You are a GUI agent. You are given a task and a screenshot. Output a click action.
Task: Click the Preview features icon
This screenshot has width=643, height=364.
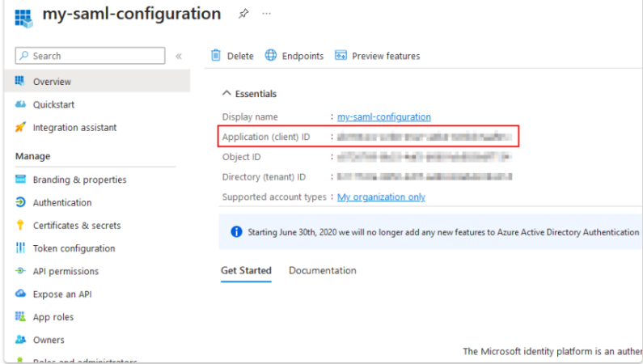[341, 55]
